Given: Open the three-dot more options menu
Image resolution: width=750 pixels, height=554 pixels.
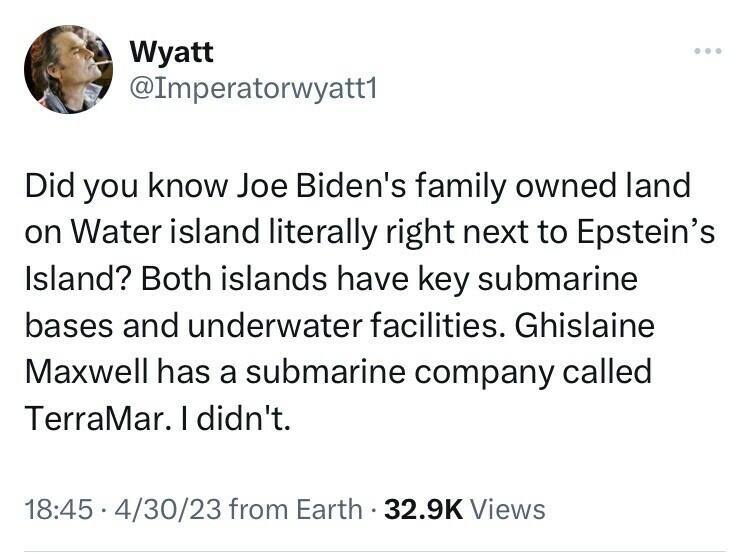Looking at the screenshot, I should pyautogui.click(x=706, y=51).
